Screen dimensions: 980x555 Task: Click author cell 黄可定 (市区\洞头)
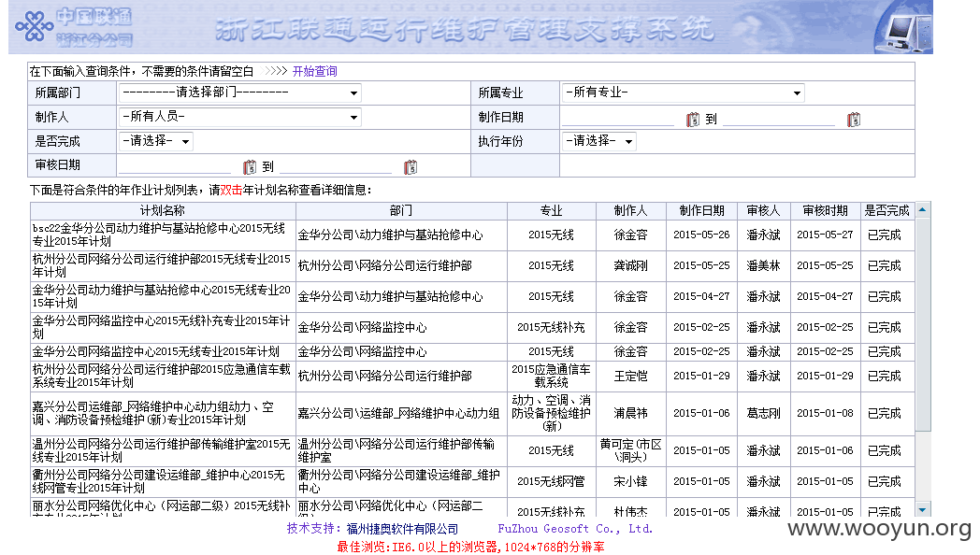click(x=630, y=450)
